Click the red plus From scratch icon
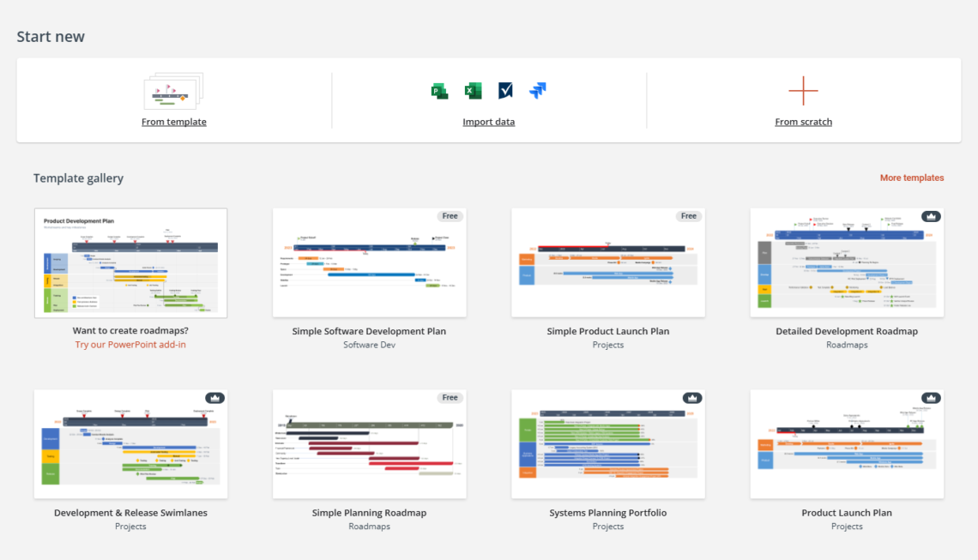 click(803, 91)
